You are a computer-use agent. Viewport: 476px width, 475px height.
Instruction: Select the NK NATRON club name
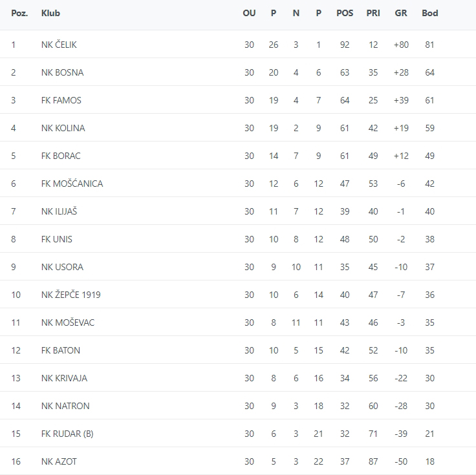[65, 406]
